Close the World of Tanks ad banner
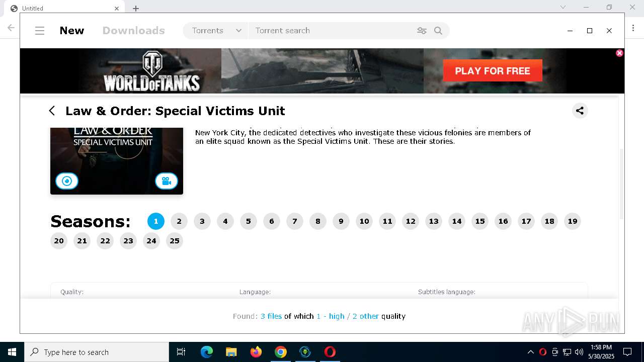The height and width of the screenshot is (362, 644). (620, 53)
